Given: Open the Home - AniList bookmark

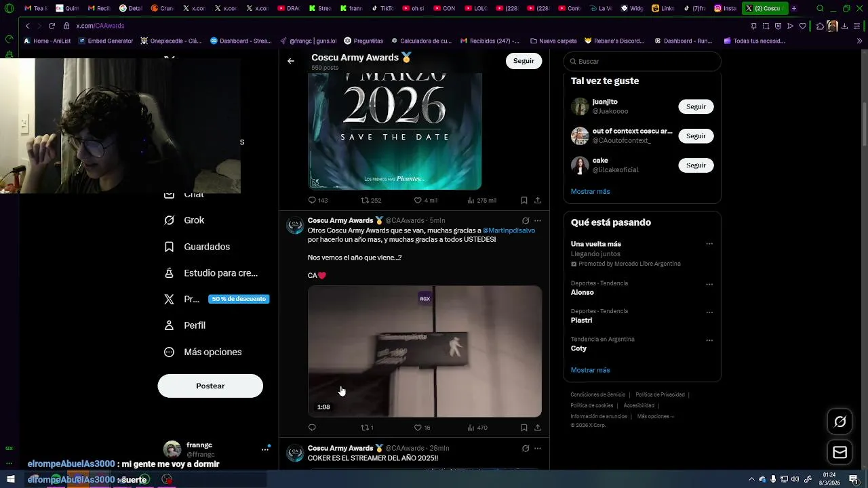Looking at the screenshot, I should click(x=47, y=41).
